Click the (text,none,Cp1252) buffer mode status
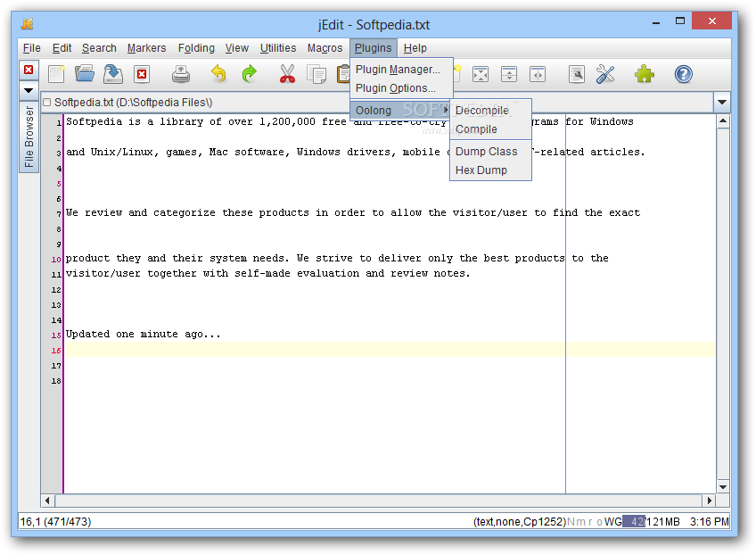The width and height of the screenshot is (756, 555). (x=519, y=522)
